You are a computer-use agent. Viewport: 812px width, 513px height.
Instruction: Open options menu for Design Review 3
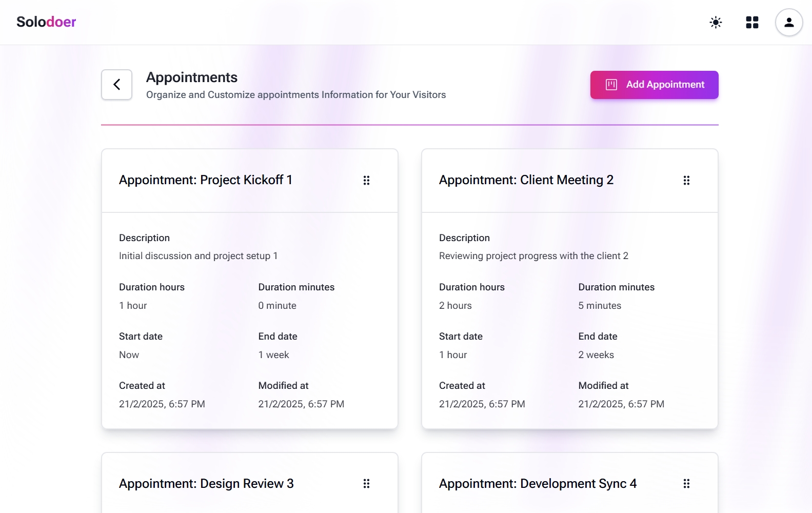(x=366, y=483)
